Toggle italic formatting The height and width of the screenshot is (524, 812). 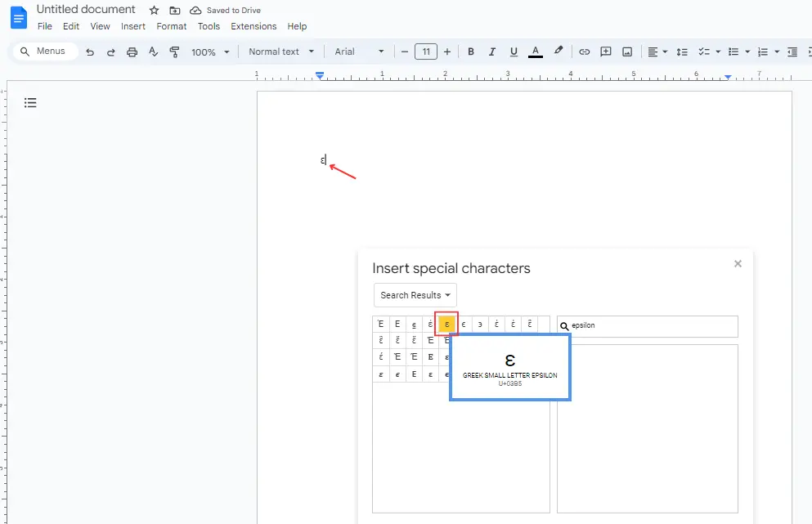coord(492,52)
